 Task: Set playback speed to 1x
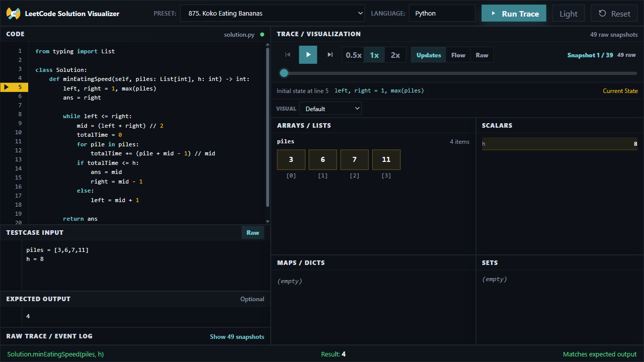click(x=374, y=55)
